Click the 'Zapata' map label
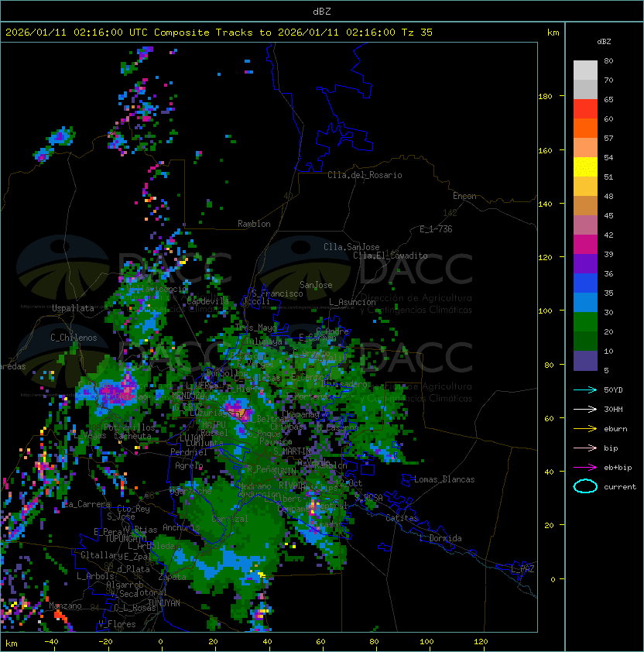Viewport: 644px width, 652px height. (x=172, y=577)
